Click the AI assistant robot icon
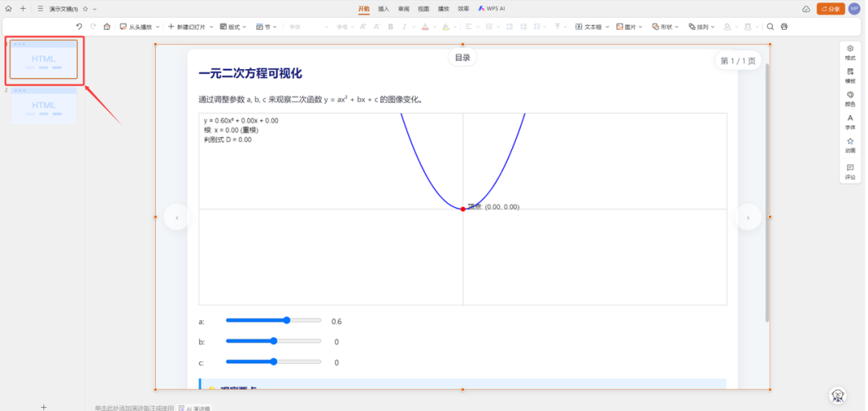Viewport: 868px width, 411px height. click(838, 395)
